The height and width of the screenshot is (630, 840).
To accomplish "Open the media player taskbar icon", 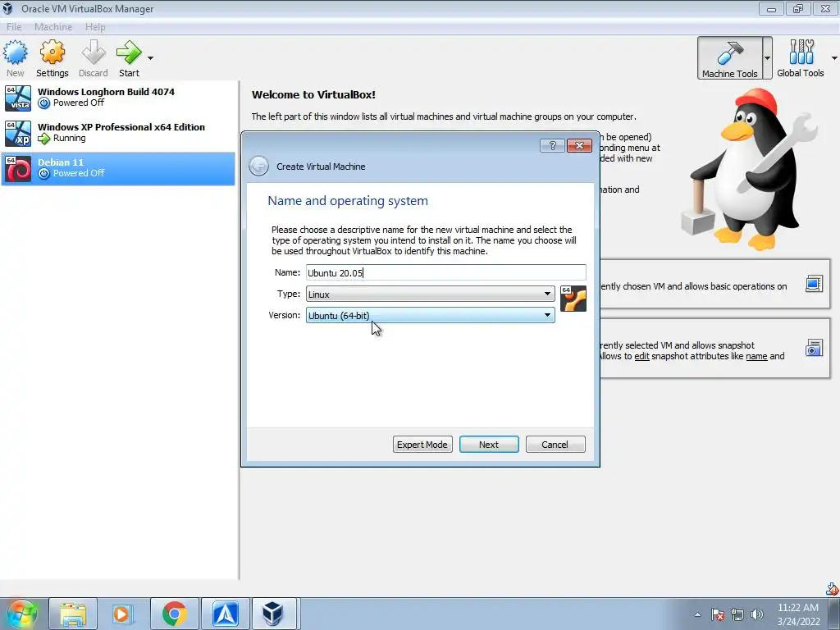I will [121, 614].
